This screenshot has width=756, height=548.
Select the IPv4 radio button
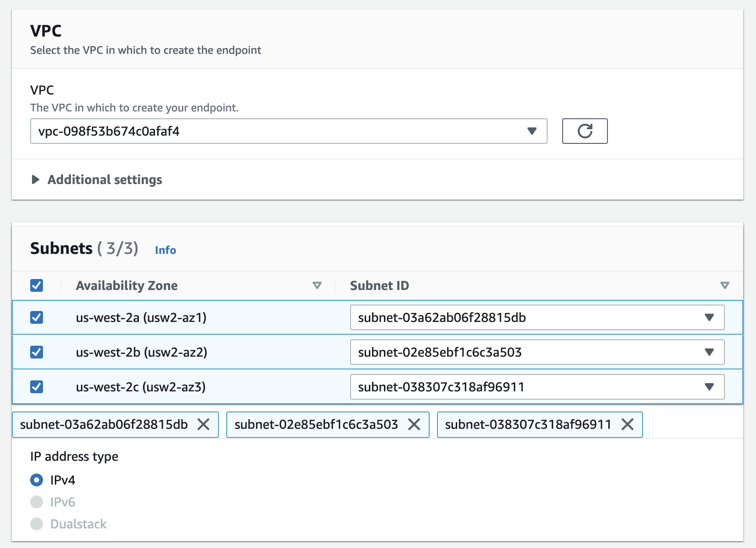click(36, 480)
